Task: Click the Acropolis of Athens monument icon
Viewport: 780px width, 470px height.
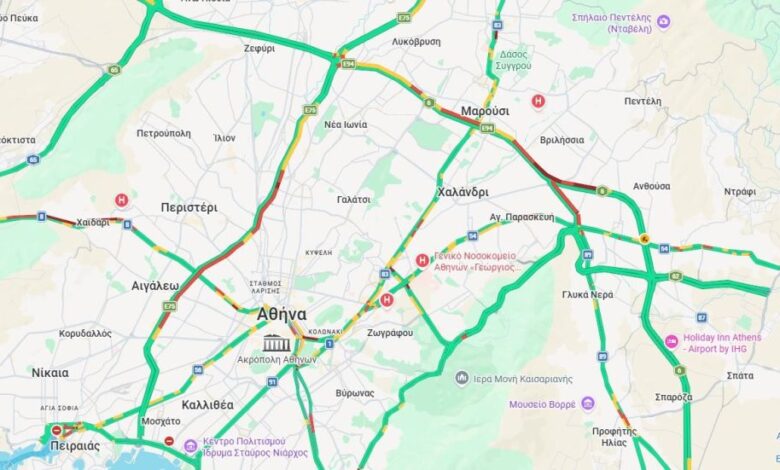Action: click(x=277, y=343)
